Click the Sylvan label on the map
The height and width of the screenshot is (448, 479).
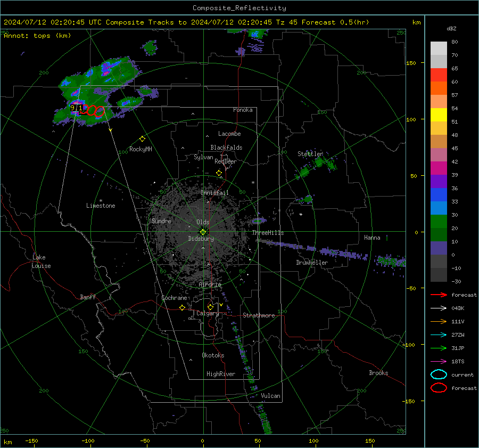203,157
